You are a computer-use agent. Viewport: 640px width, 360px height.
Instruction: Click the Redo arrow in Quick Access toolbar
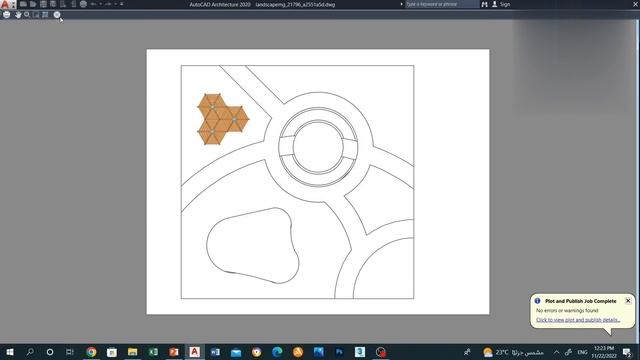tap(108, 4)
